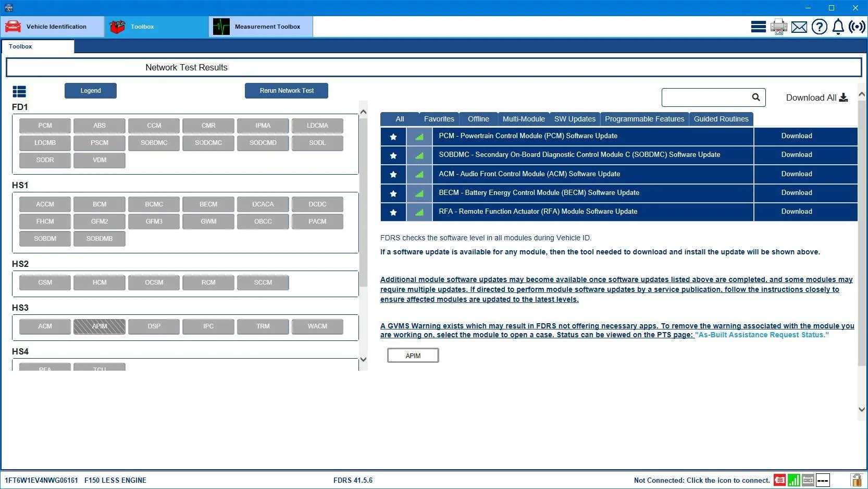Click the wireless connectivity icon top right
Viewport: 868px width, 489px height.
857,27
